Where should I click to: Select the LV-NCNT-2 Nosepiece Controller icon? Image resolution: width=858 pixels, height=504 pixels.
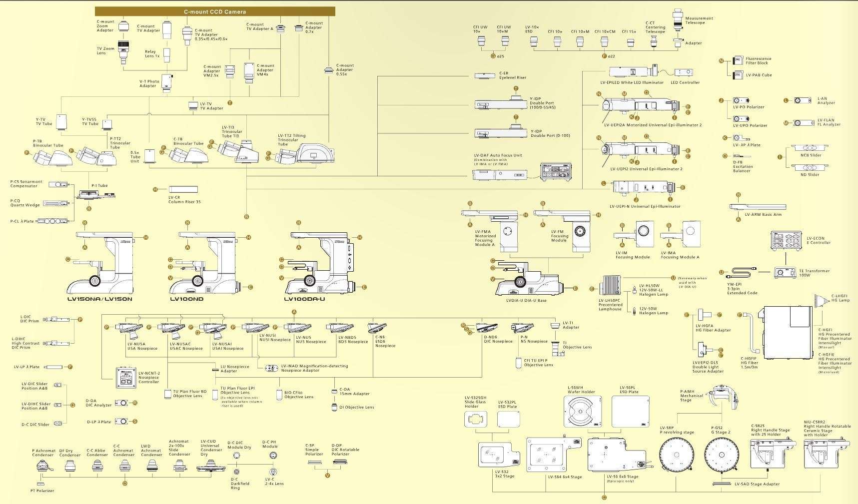tap(125, 378)
